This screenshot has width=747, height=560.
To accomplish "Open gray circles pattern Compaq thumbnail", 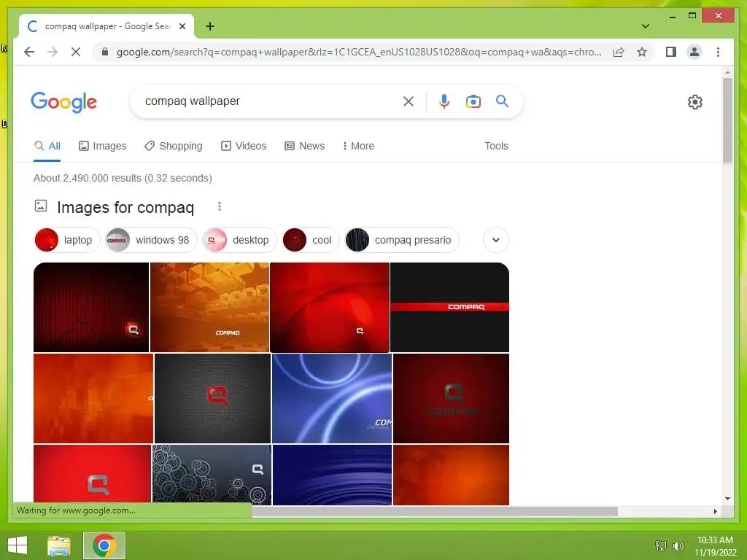I will tap(212, 475).
